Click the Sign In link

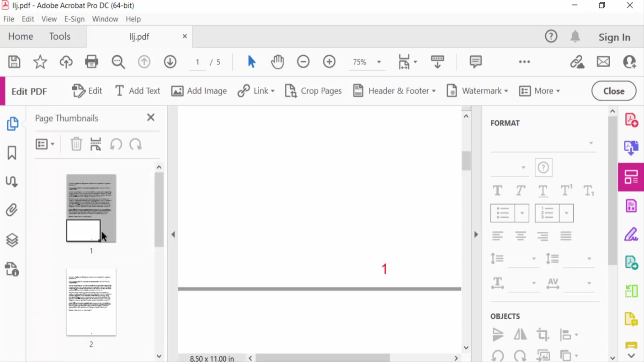614,37
